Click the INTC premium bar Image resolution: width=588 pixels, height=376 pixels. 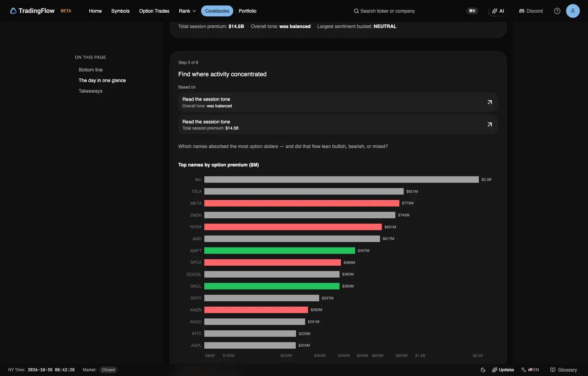point(250,334)
